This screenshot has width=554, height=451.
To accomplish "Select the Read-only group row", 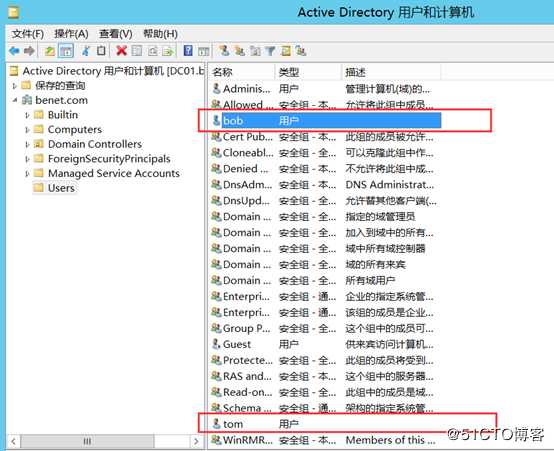I will (x=325, y=392).
